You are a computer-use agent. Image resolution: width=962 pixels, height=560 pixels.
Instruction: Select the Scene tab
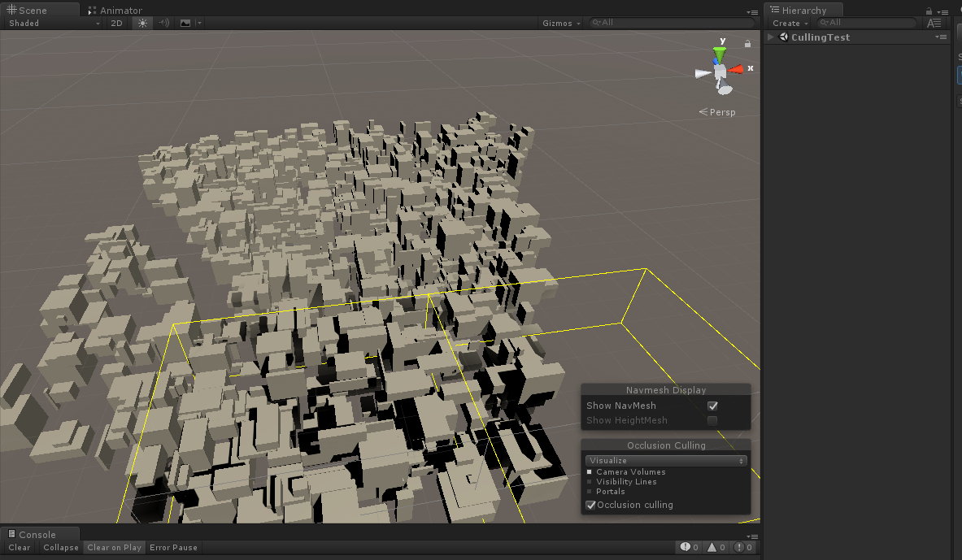33,10
